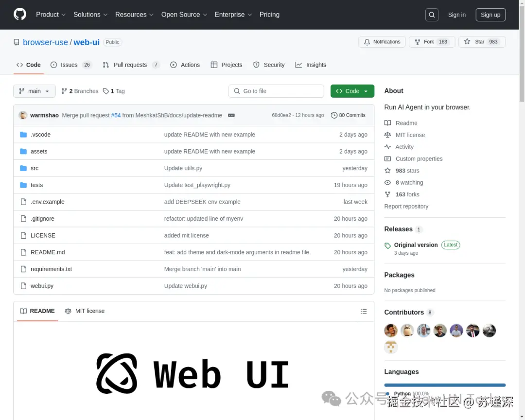This screenshot has height=420, width=525.
Task: Switch to the Insights tab
Action: pos(311,65)
